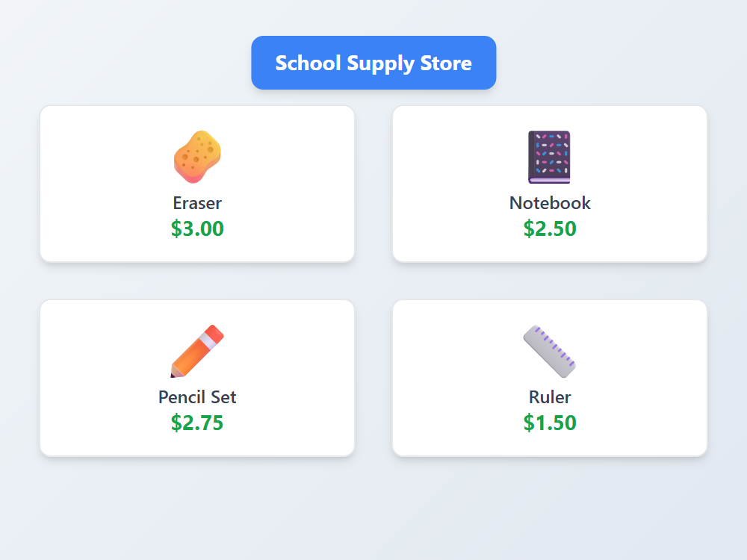
Task: Click the Notebook label text
Action: pos(550,202)
